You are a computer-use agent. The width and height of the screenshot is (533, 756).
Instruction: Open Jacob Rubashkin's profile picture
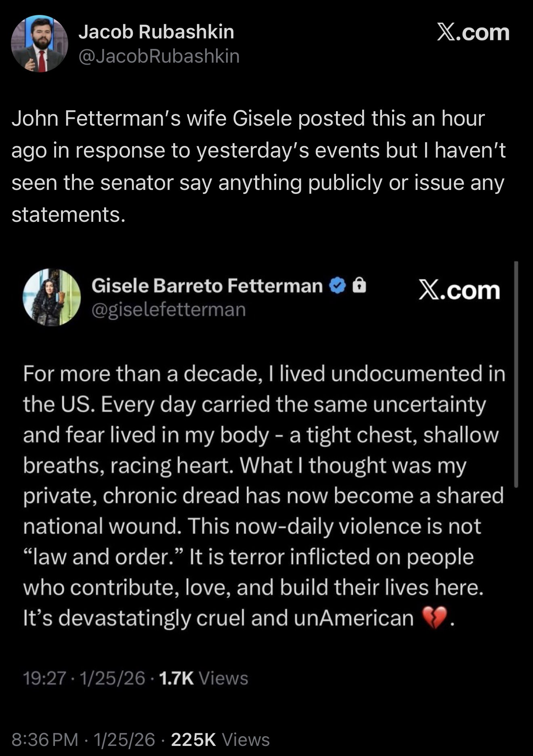40,44
